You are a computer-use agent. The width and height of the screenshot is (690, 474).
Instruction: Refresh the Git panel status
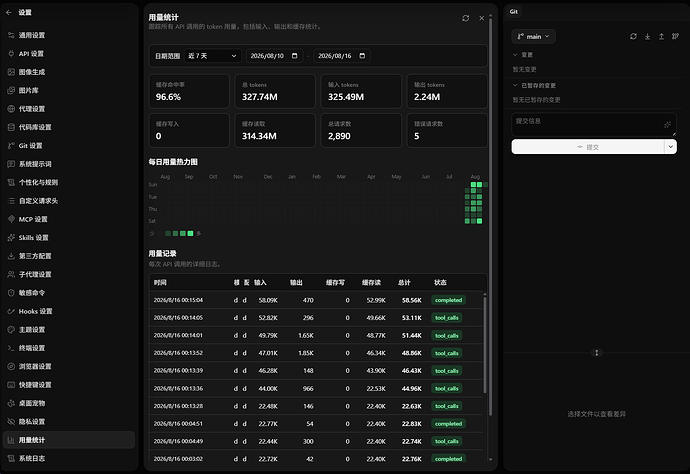(633, 37)
